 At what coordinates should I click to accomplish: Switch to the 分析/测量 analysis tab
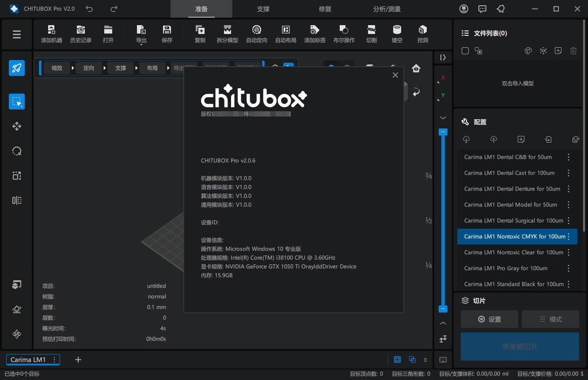387,9
